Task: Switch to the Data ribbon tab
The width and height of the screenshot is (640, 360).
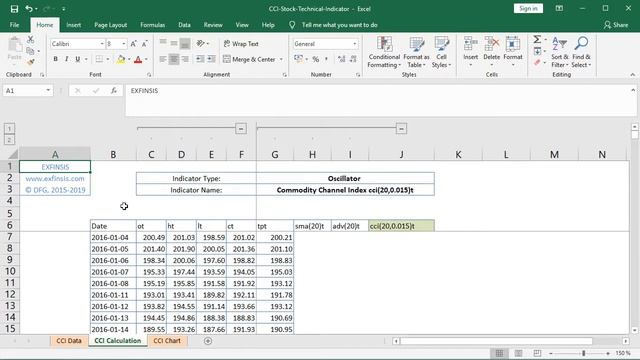Action: point(184,25)
